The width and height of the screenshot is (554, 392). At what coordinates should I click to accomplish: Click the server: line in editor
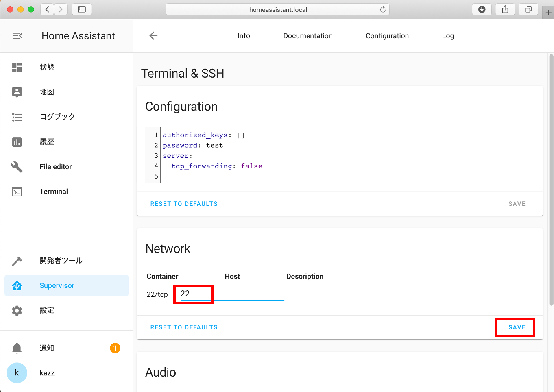coord(177,156)
